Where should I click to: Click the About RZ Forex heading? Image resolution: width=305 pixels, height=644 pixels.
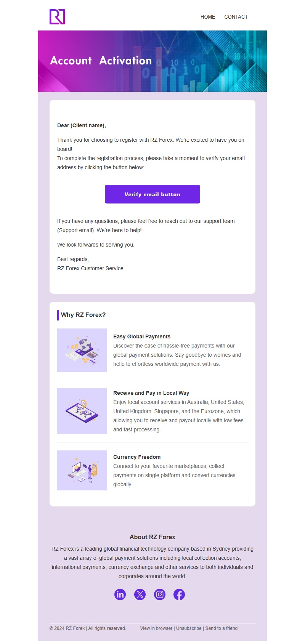(152, 537)
